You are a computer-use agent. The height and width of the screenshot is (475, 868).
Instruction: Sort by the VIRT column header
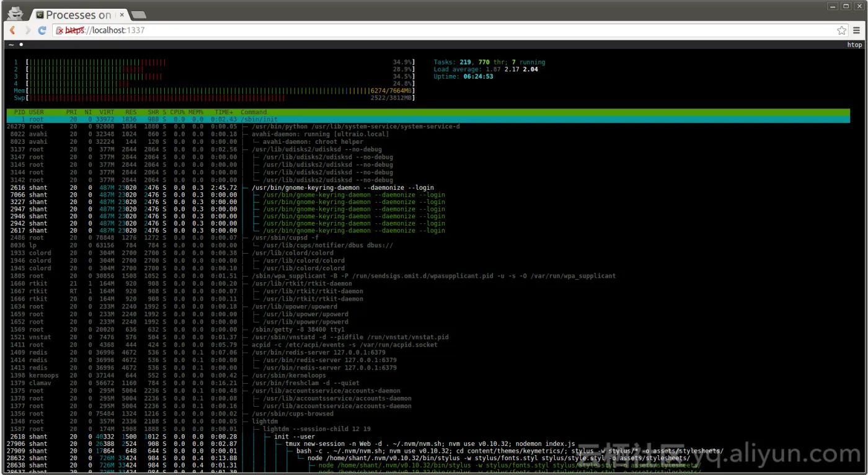(107, 112)
